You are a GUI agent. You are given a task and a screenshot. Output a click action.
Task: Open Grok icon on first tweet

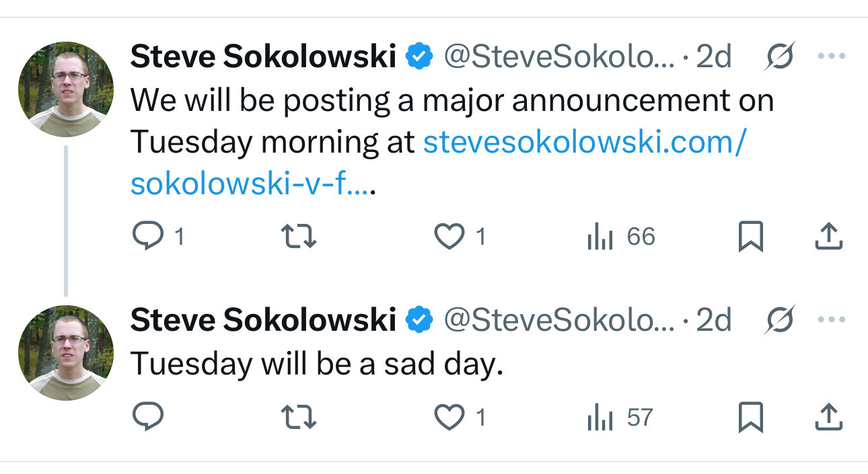tap(780, 56)
